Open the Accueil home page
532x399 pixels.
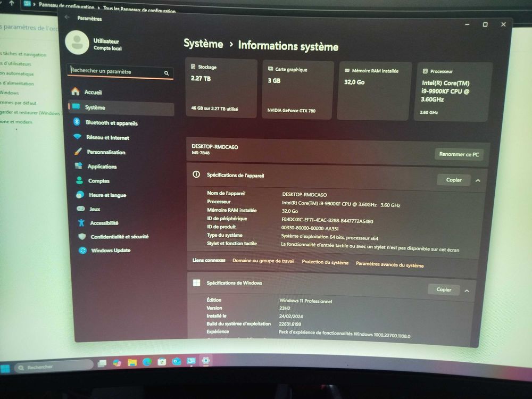[93, 92]
